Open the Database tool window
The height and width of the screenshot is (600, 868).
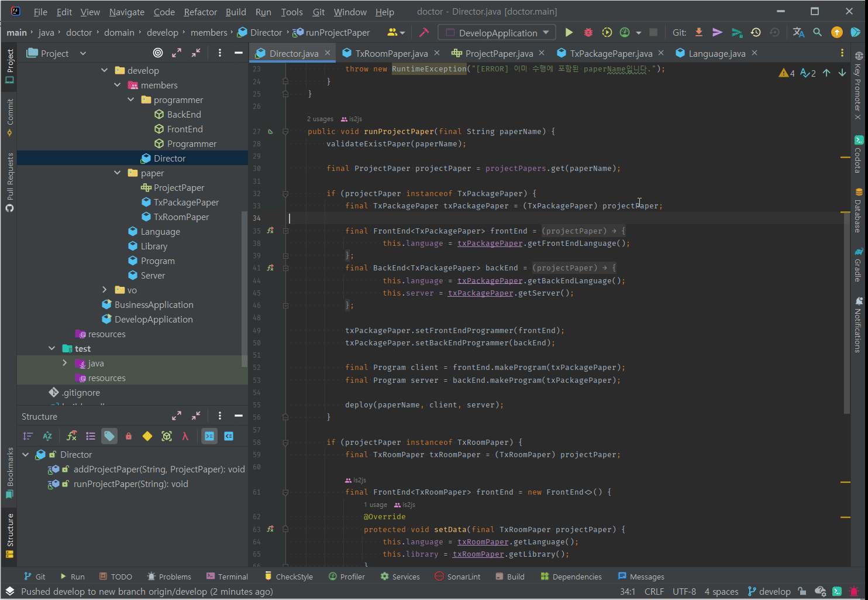(858, 210)
